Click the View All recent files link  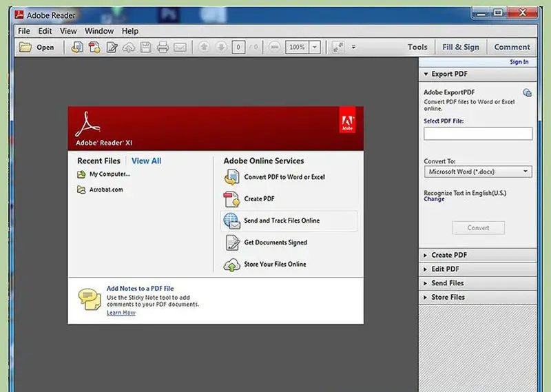tap(146, 161)
